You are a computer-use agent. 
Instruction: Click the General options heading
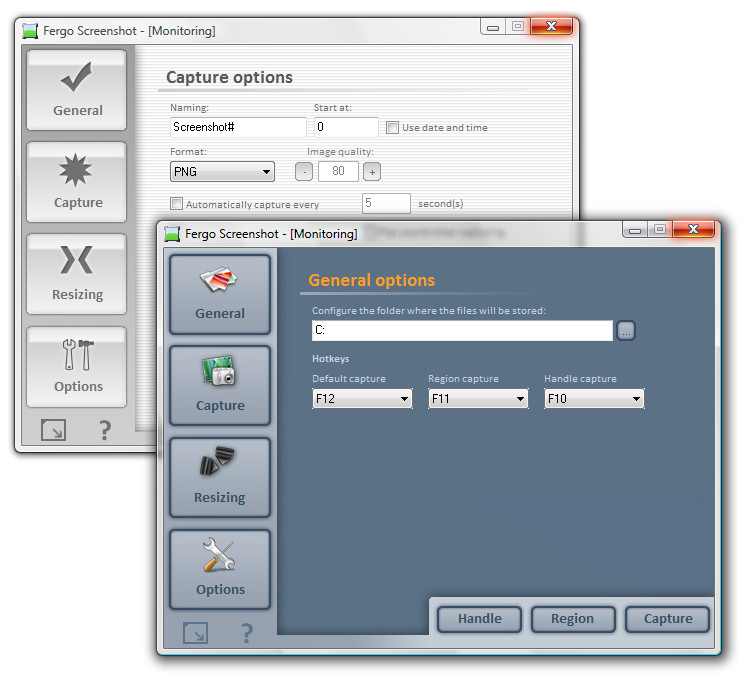[x=371, y=280]
